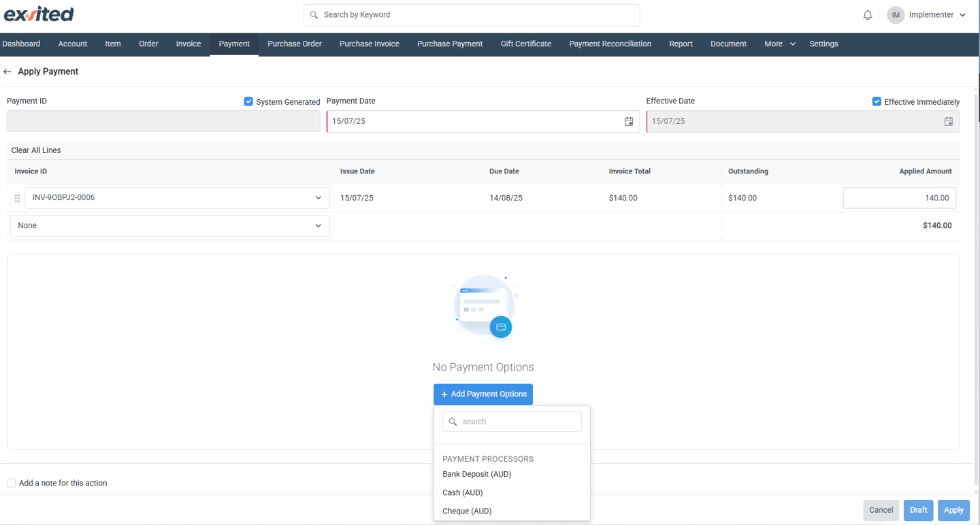This screenshot has width=980, height=525.
Task: Click the Outstanding column header
Action: click(x=748, y=171)
